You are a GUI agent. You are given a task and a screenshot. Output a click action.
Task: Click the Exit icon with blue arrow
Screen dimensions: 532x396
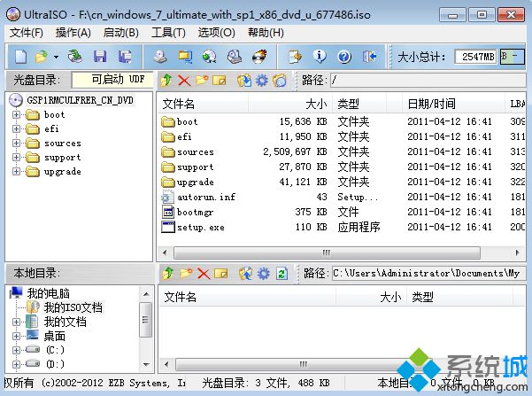point(369,57)
